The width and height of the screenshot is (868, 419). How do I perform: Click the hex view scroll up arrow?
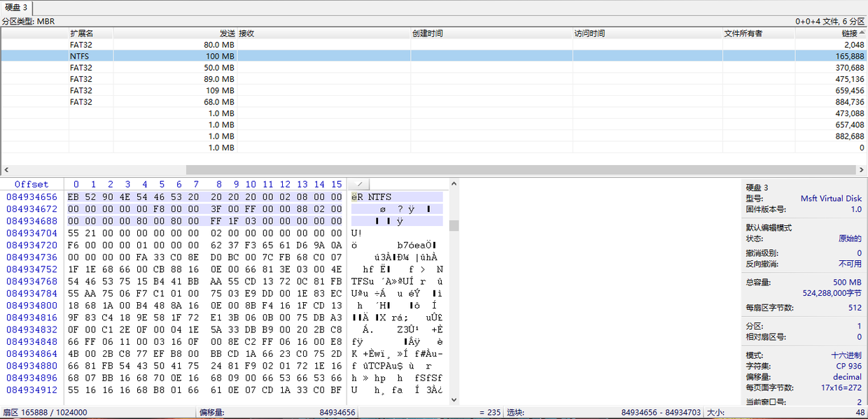[x=454, y=184]
